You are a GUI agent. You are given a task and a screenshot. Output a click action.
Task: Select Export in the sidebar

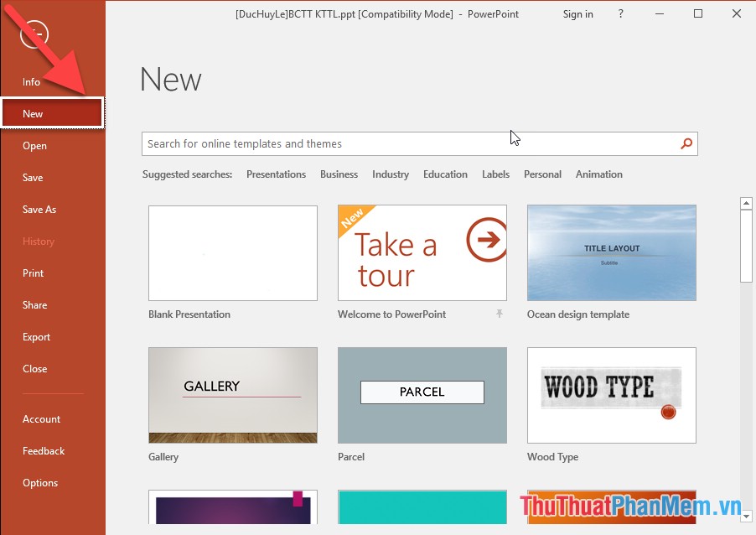pos(36,337)
